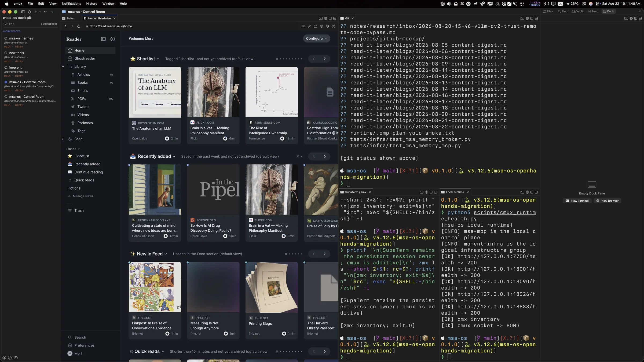The width and height of the screenshot is (644, 362).
Task: Split the Git pane to the right
Action: tap(532, 19)
